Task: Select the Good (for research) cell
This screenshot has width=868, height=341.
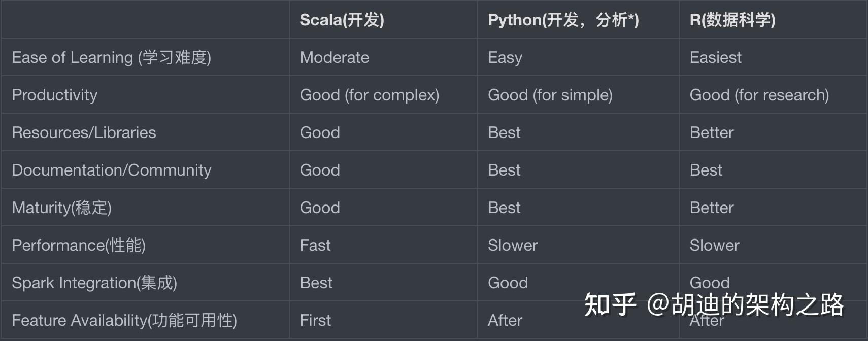Action: click(759, 95)
